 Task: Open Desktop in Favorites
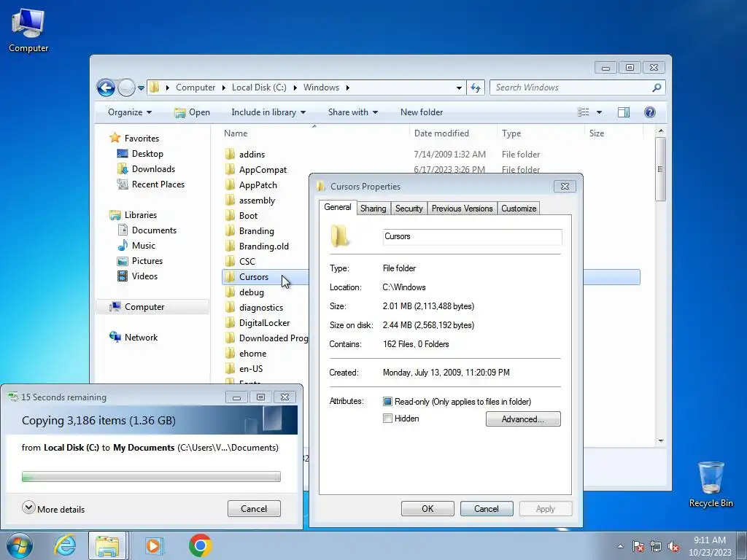click(147, 154)
